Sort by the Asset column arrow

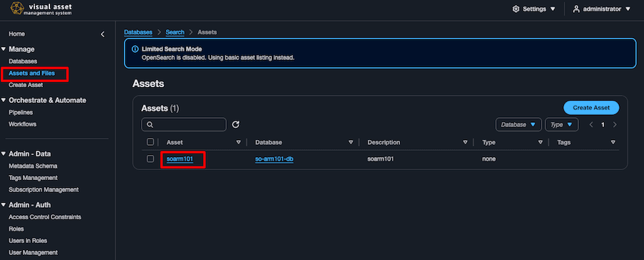coord(238,142)
